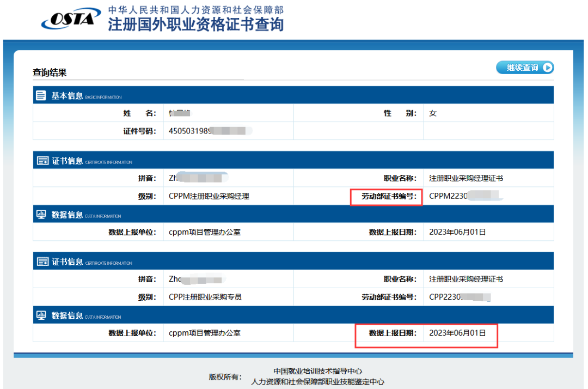Click the second 证书信息 section header text
Viewport: 588px width, 389px height.
click(67, 262)
